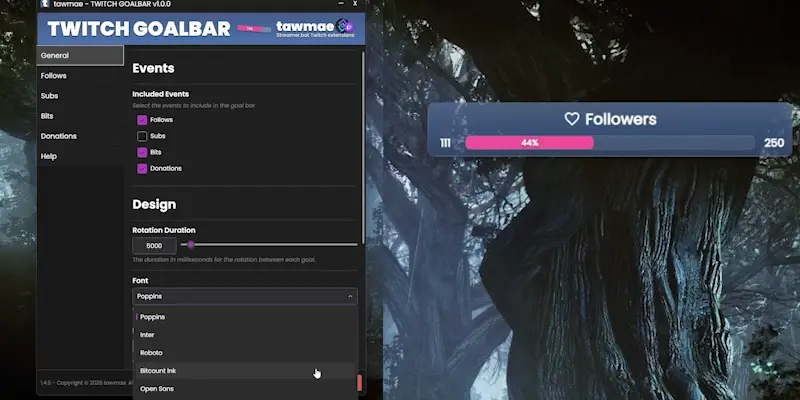This screenshot has width=800, height=400.
Task: Click the 250 goal number in the overlay
Action: click(x=774, y=143)
